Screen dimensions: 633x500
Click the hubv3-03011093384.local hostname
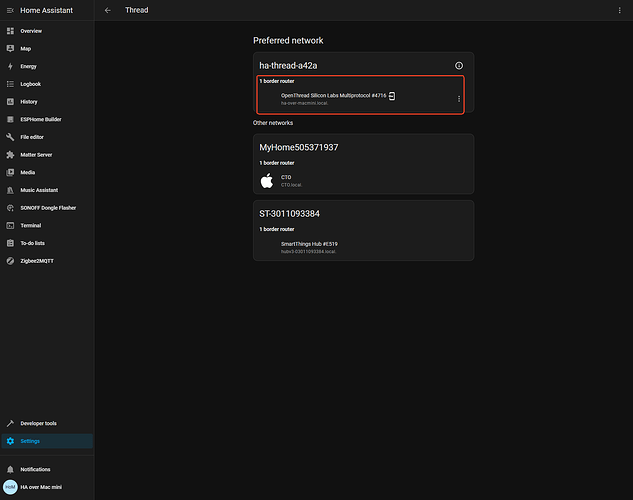(308, 251)
